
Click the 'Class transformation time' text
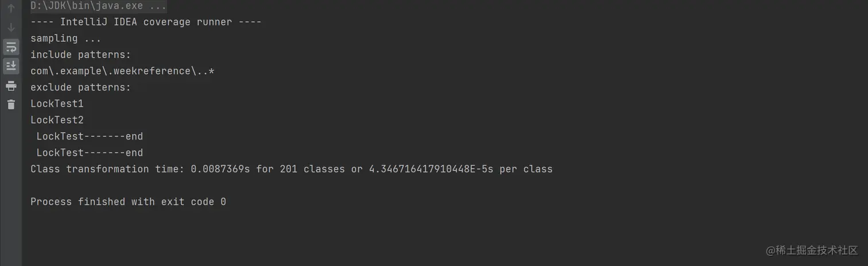click(x=107, y=169)
